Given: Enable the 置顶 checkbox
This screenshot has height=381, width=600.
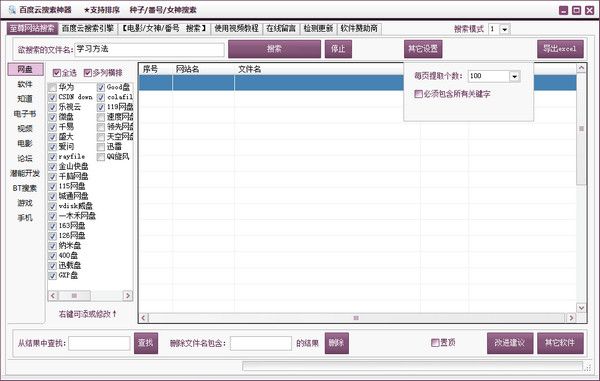Looking at the screenshot, I should coord(435,342).
